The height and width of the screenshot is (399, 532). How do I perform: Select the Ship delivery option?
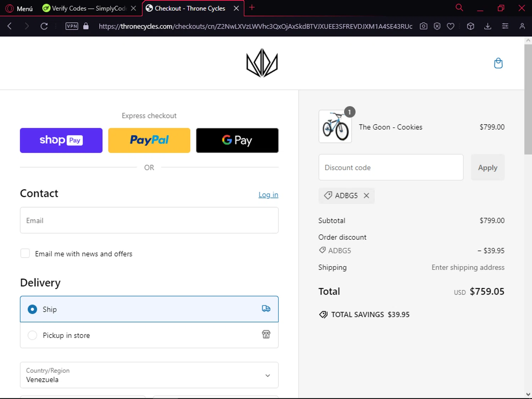pyautogui.click(x=149, y=309)
